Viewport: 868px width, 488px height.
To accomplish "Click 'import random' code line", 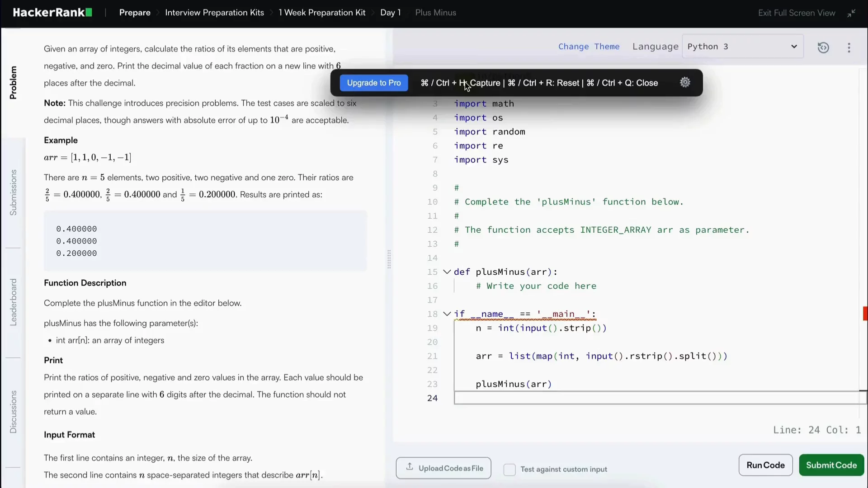I will 490,131.
